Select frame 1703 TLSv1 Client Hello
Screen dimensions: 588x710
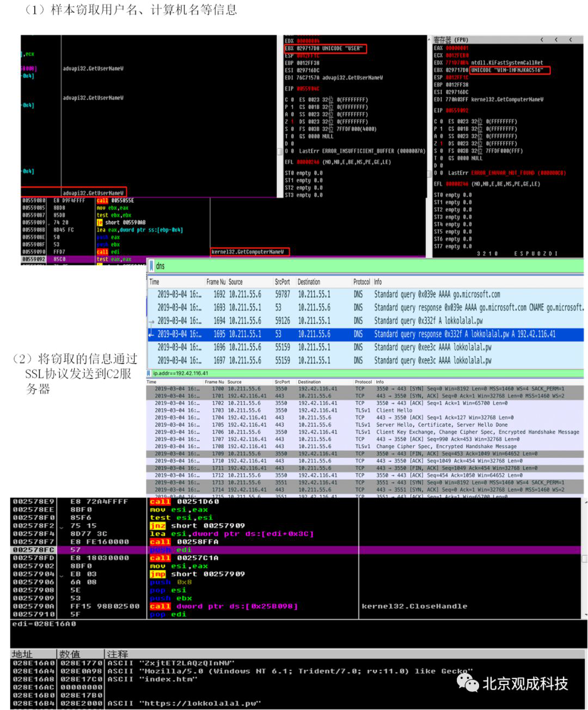(x=365, y=410)
